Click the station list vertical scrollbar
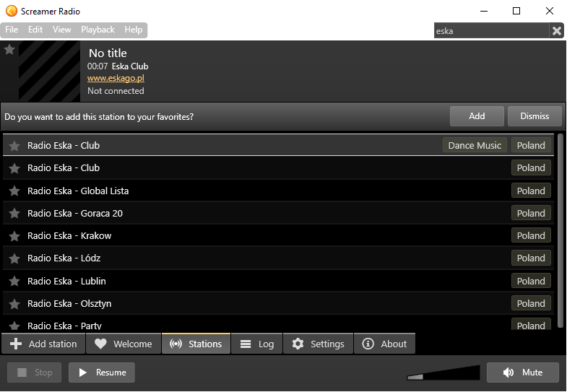The height and width of the screenshot is (392, 567). 560,231
